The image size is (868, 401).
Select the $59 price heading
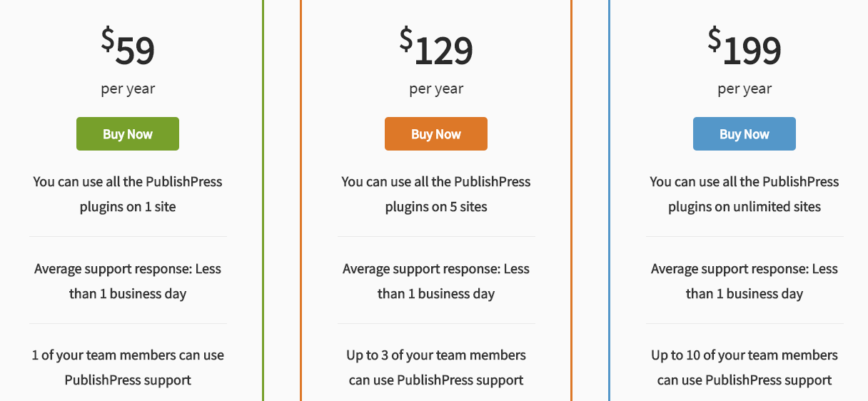128,48
